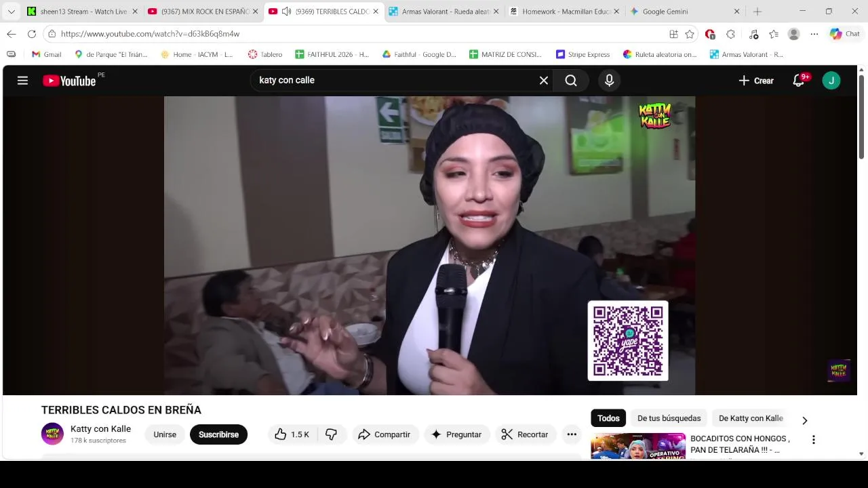The image size is (868, 488).
Task: Open browser settings and more ellipsis
Action: [x=814, y=34]
